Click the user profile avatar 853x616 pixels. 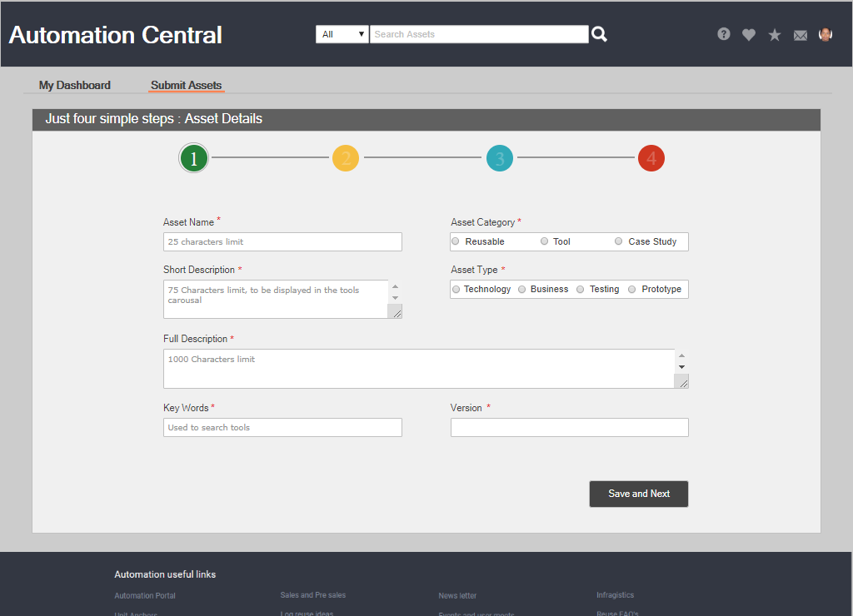pos(826,34)
